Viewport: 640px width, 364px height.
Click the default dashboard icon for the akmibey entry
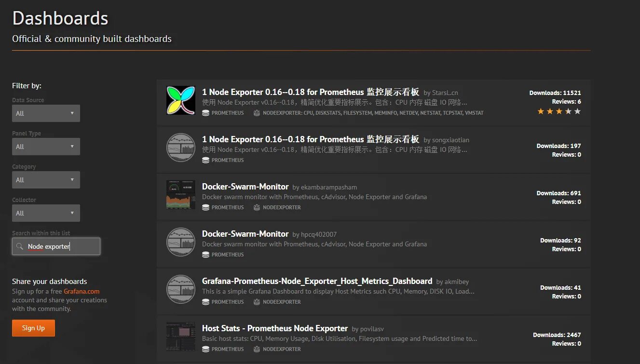pyautogui.click(x=181, y=289)
